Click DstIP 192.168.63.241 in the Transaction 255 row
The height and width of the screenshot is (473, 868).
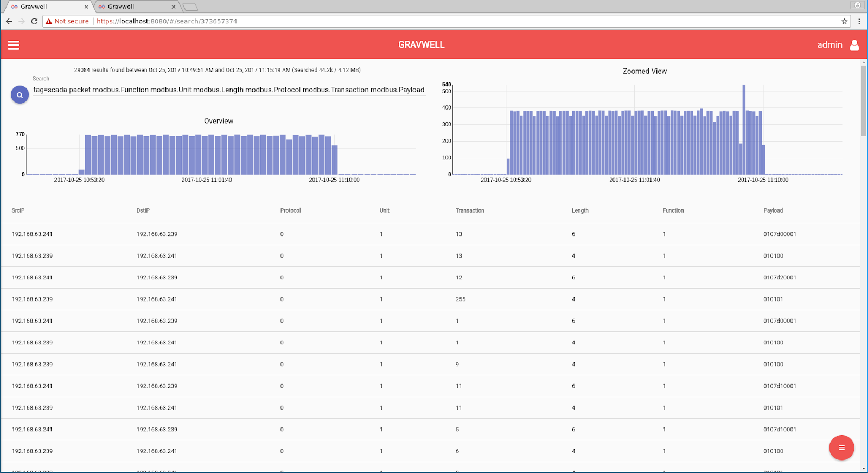[x=157, y=299]
